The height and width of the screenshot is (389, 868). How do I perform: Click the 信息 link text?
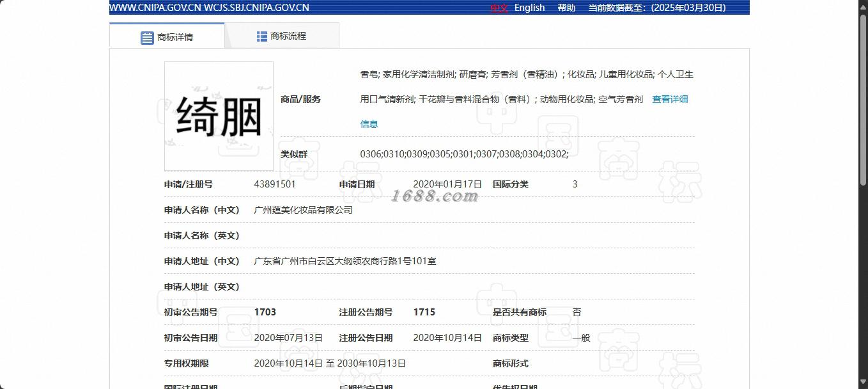pos(369,124)
